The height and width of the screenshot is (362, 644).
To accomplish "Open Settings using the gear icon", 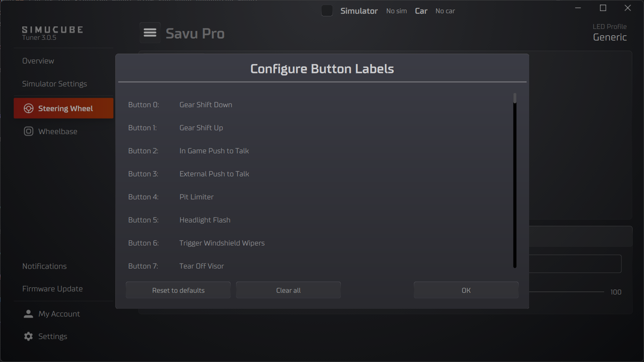I will click(x=28, y=336).
